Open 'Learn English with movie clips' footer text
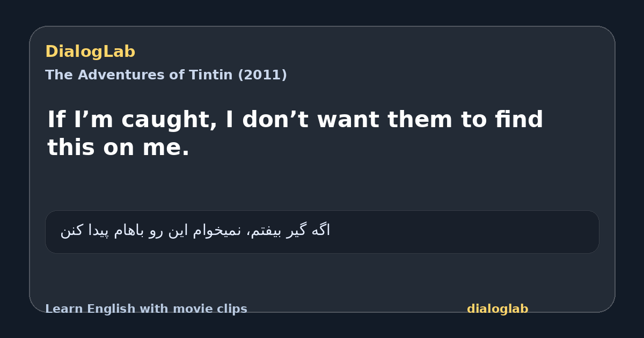Viewport: 644px width, 338px height. pyautogui.click(x=146, y=309)
